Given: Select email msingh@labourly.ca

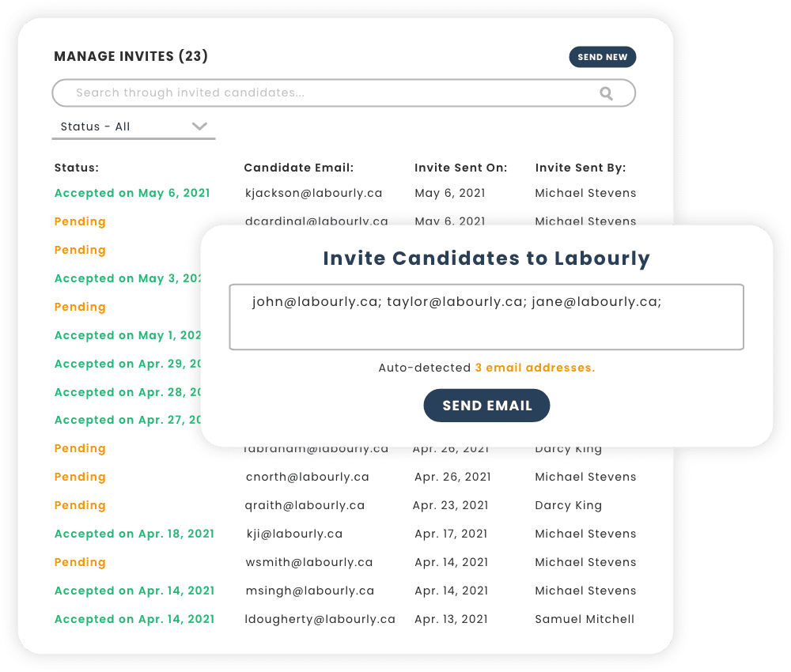Looking at the screenshot, I should click(x=310, y=591).
